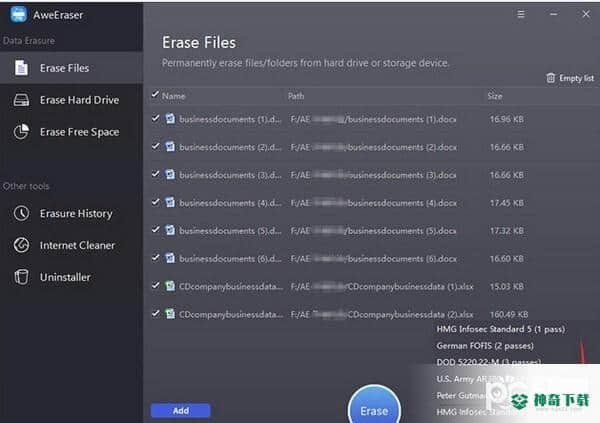
Task: Click the docx icon of businessdocuments (5)
Action: pos(170,230)
